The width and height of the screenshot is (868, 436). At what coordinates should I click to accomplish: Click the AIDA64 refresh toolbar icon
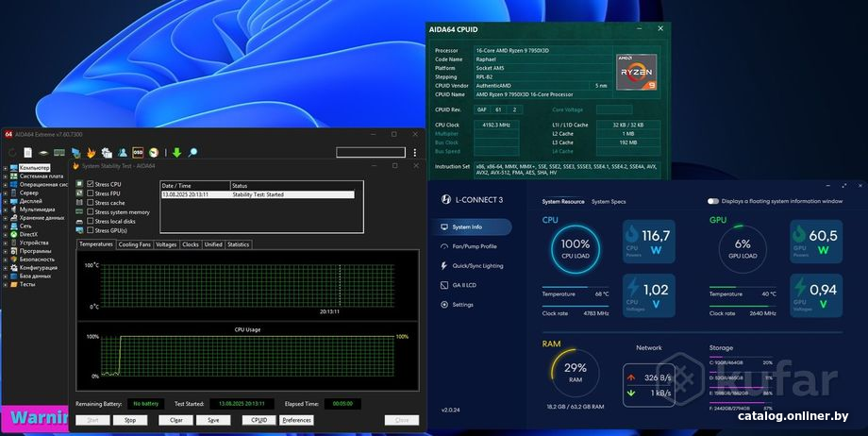tap(13, 152)
